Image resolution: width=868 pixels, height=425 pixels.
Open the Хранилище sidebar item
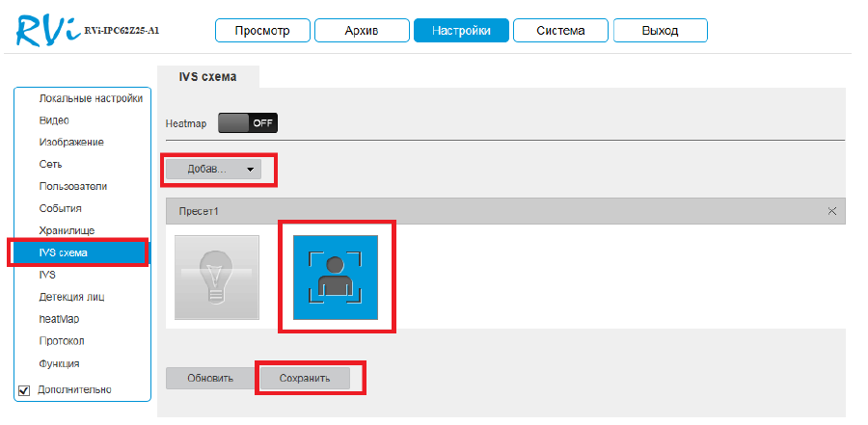66,230
